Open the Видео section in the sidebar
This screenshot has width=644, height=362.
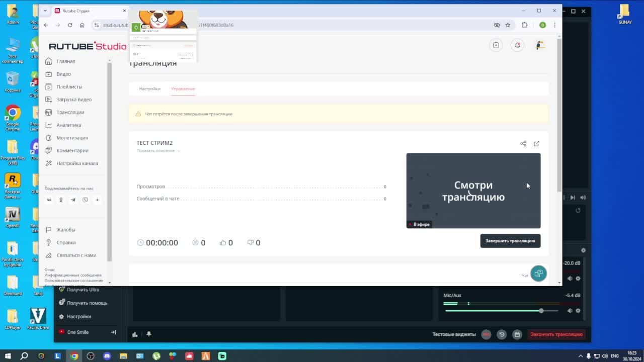pos(58,74)
